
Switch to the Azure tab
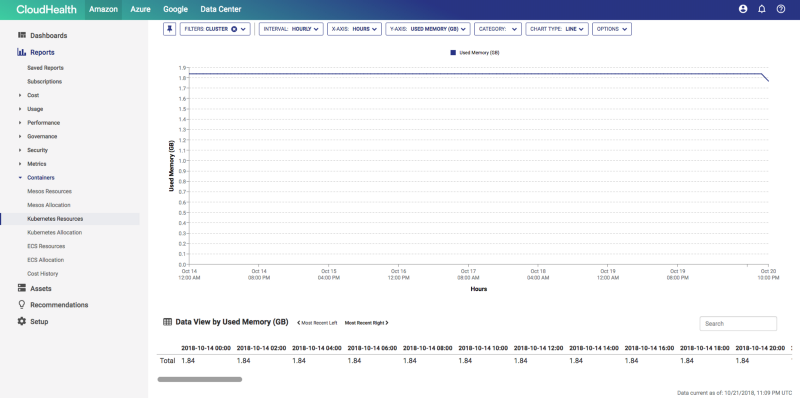140,9
